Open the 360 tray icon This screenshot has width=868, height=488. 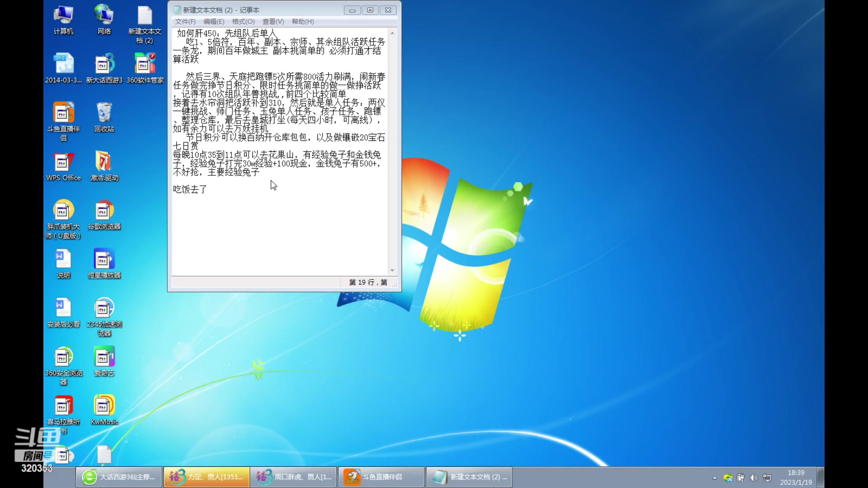(x=728, y=478)
